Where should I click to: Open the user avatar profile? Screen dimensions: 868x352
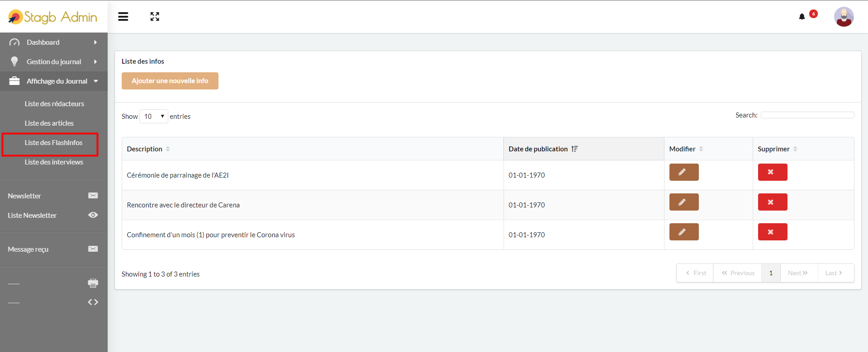(844, 17)
